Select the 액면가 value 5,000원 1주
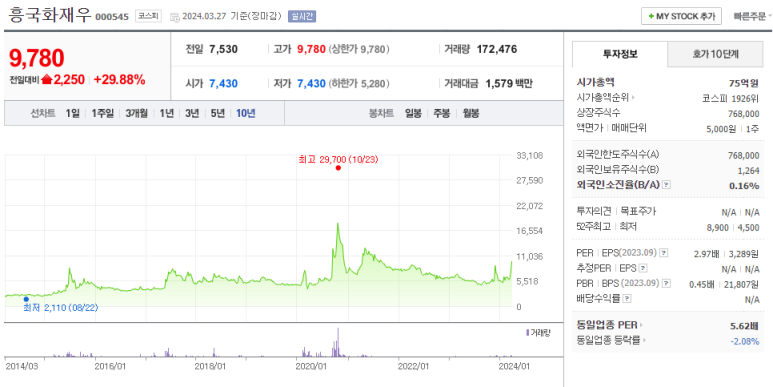The image size is (773, 387). (x=733, y=129)
